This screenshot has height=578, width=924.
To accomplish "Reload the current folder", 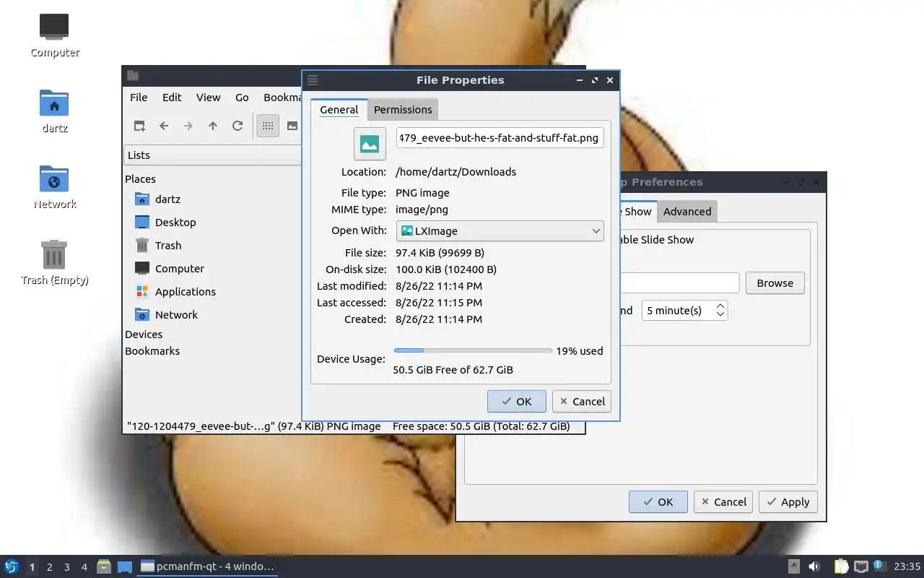I will (237, 126).
